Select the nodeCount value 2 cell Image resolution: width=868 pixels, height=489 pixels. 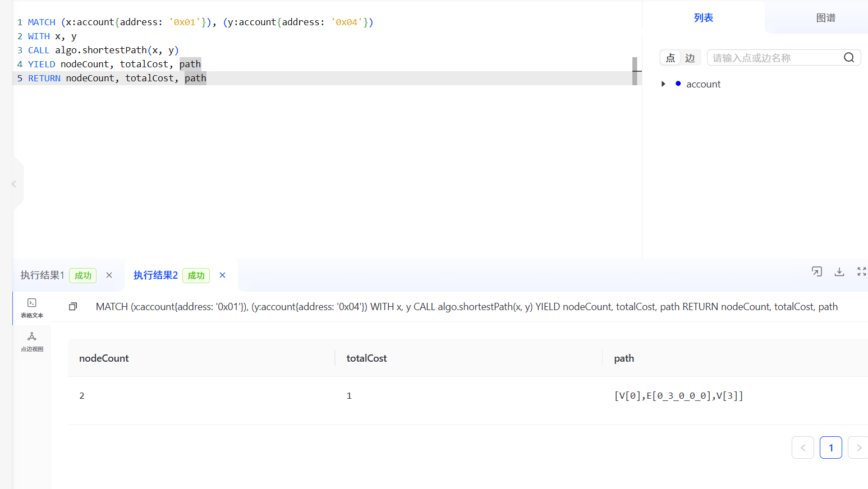(x=82, y=396)
